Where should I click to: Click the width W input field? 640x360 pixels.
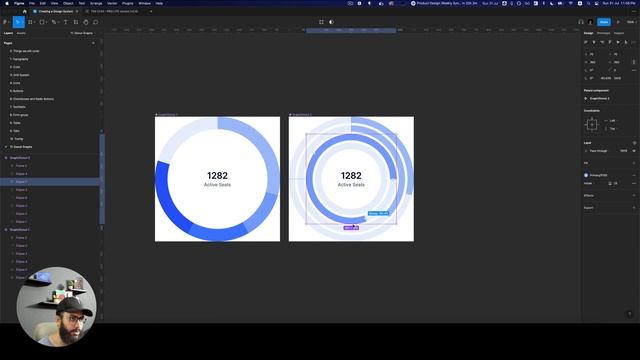[593, 62]
